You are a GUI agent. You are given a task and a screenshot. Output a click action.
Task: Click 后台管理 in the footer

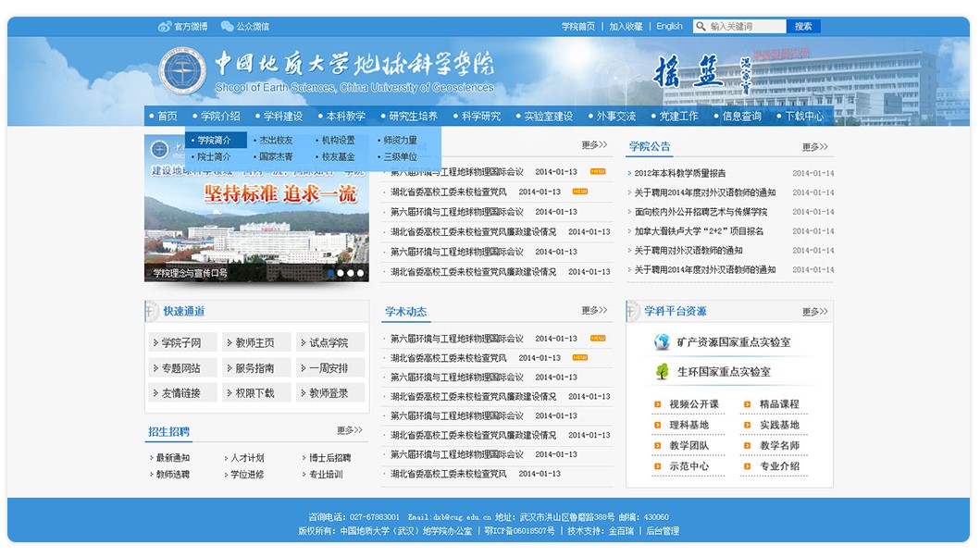pos(663,531)
